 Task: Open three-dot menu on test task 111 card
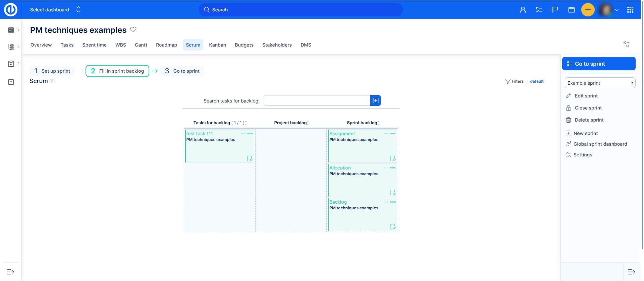tap(250, 134)
